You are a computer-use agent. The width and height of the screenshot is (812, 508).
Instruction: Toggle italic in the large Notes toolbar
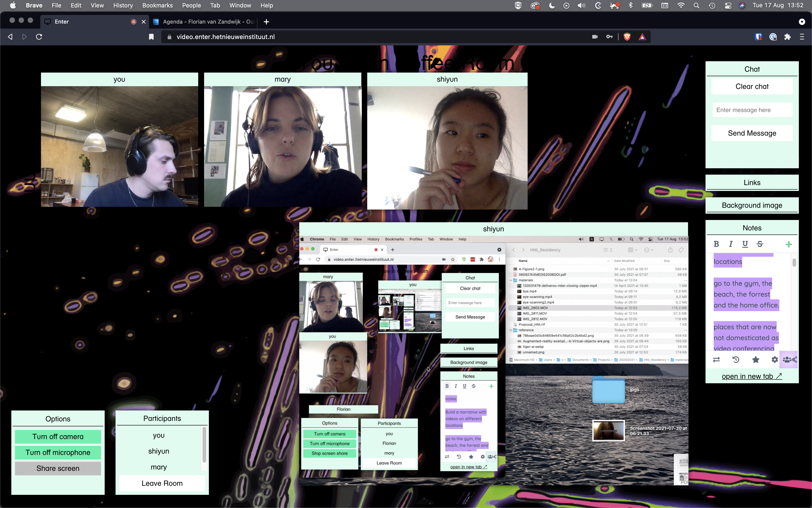(730, 244)
